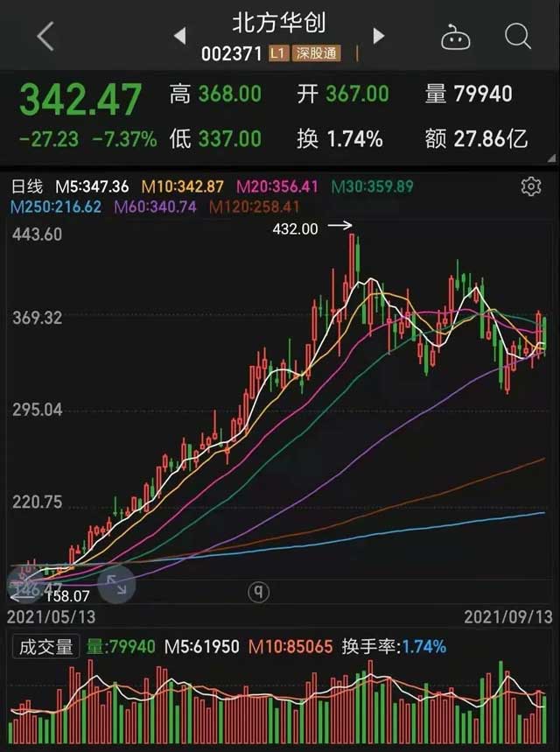Tap the back arrow at top left
The image size is (560, 752).
point(45,36)
